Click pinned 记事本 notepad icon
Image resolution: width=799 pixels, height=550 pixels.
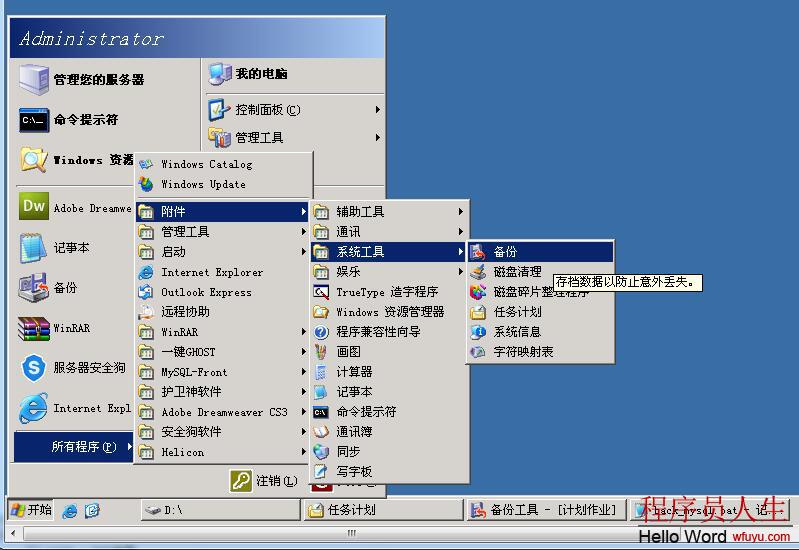(34, 248)
